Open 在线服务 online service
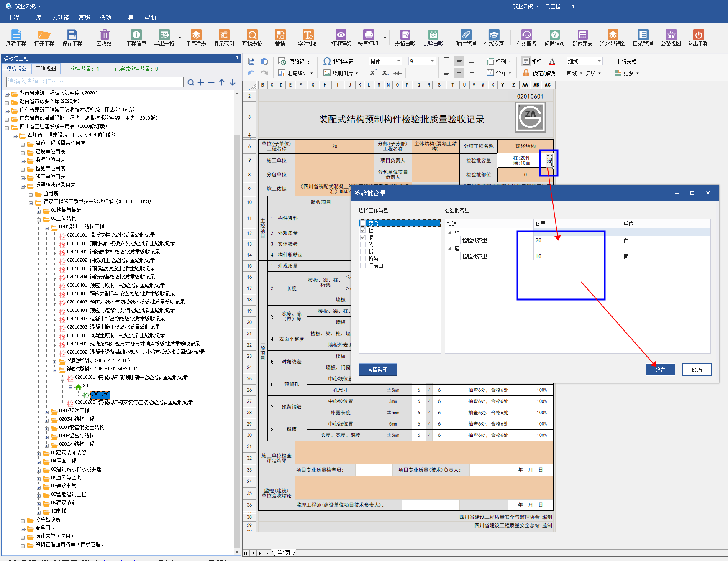728x561 pixels. pos(526,38)
